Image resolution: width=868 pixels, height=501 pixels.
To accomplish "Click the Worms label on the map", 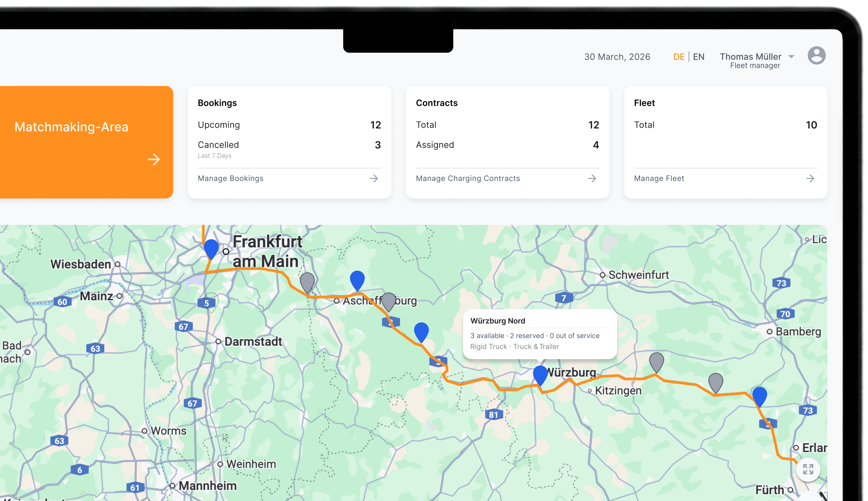I will 168,431.
